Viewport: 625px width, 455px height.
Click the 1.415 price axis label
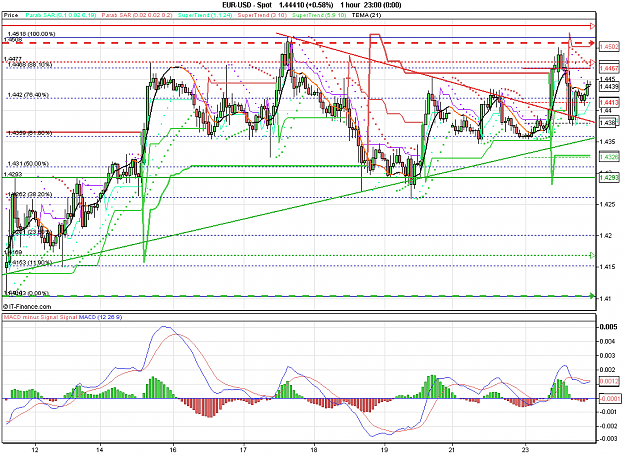[x=607, y=267]
